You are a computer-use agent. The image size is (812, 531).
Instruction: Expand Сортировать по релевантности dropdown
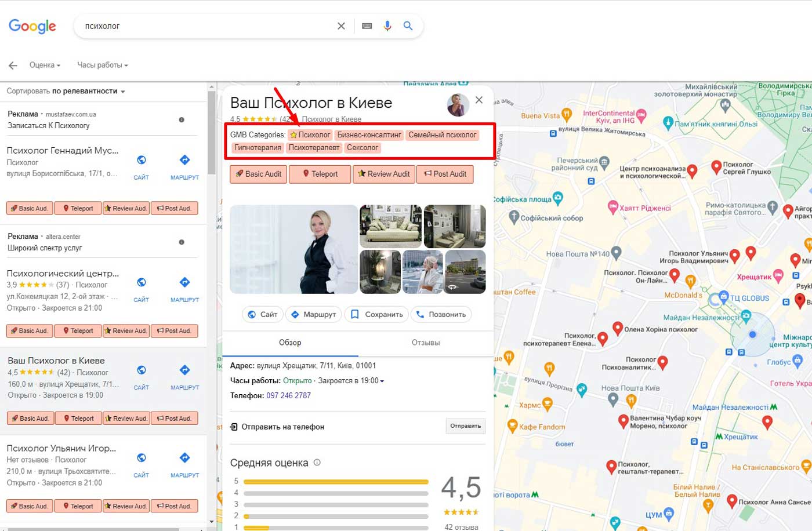point(66,91)
